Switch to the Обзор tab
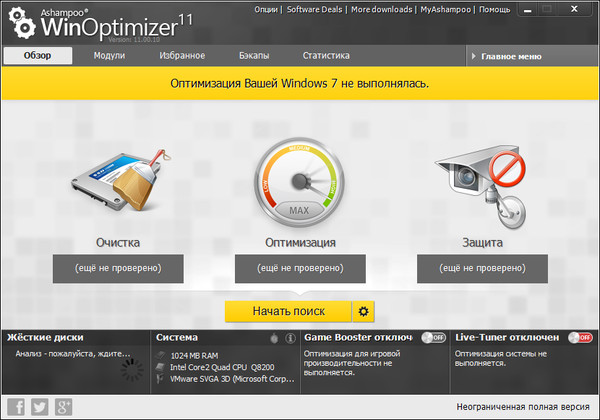 (38, 55)
